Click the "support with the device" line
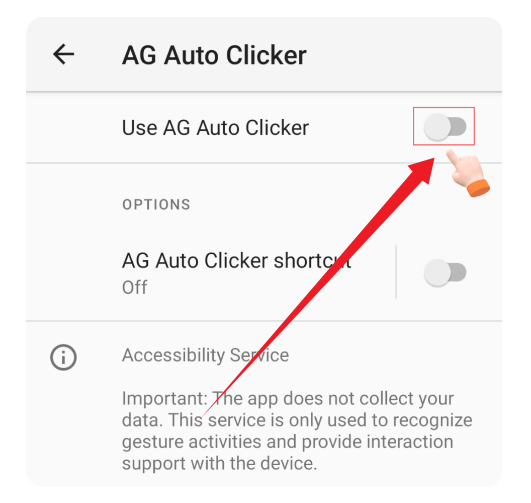This screenshot has height=503, width=531. point(219,463)
